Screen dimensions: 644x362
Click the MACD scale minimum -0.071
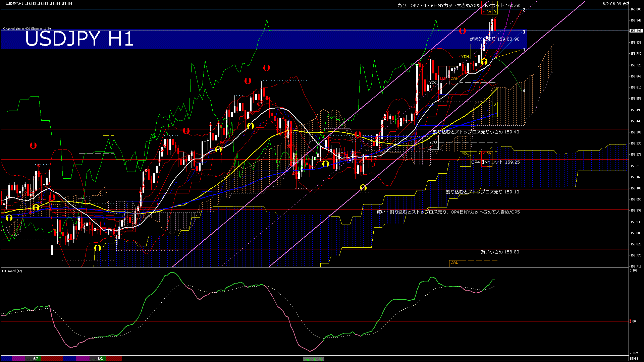click(x=634, y=353)
